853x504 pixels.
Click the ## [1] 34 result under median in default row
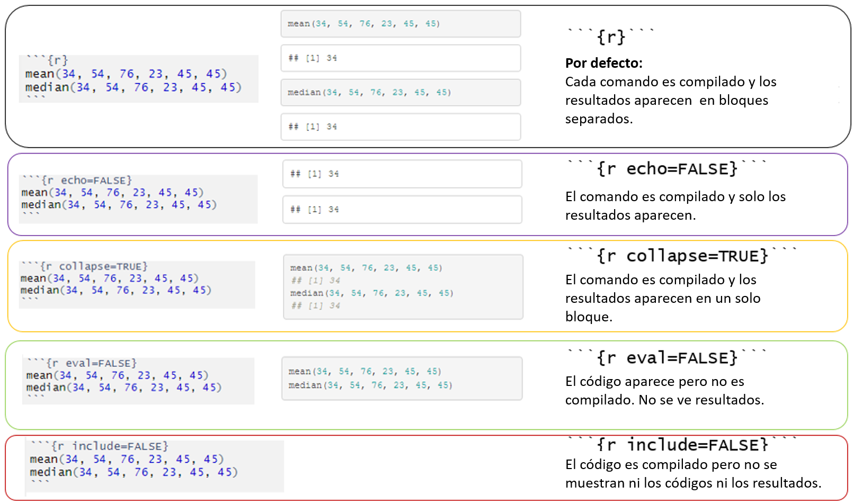(x=401, y=127)
